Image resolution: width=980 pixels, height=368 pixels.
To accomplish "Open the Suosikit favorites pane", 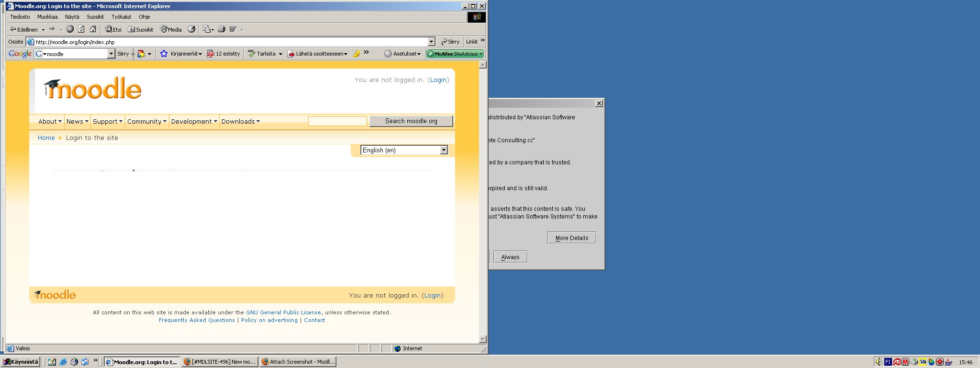I will click(141, 29).
